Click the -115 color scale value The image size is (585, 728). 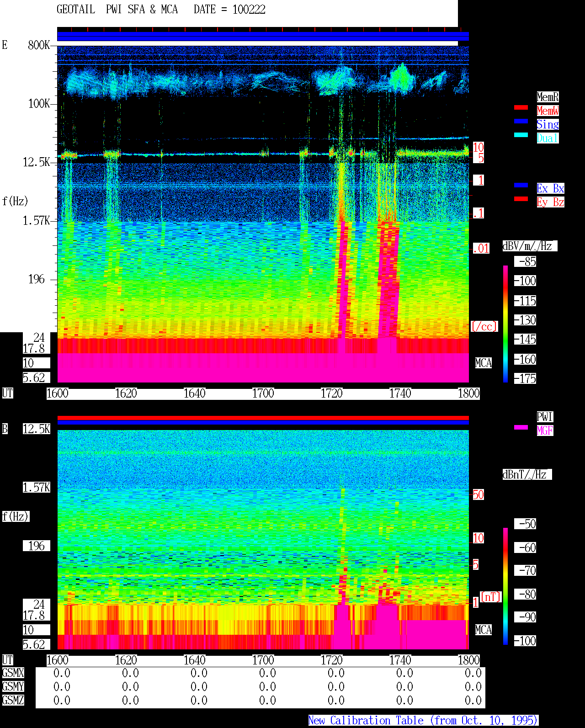(525, 301)
